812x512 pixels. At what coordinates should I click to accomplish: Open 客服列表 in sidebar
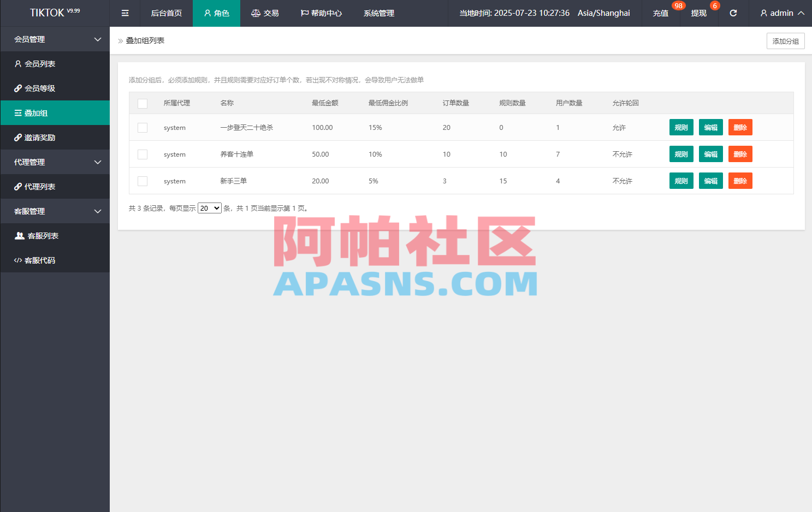pos(55,236)
